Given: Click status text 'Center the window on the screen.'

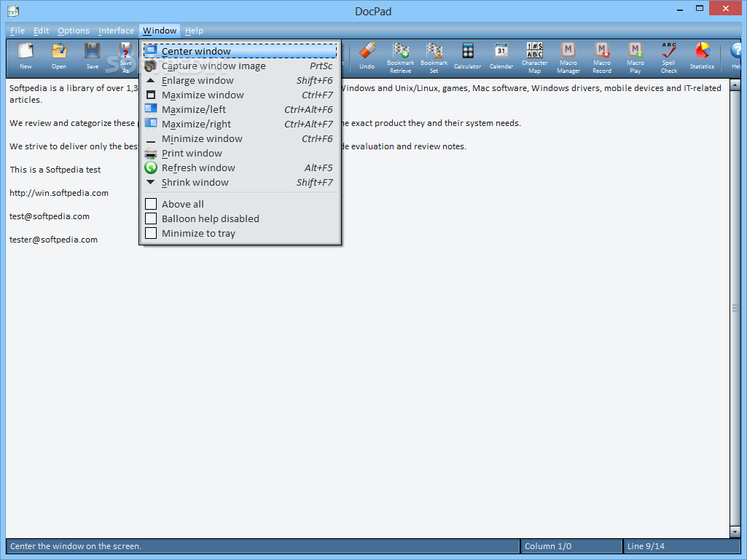Looking at the screenshot, I should (76, 546).
